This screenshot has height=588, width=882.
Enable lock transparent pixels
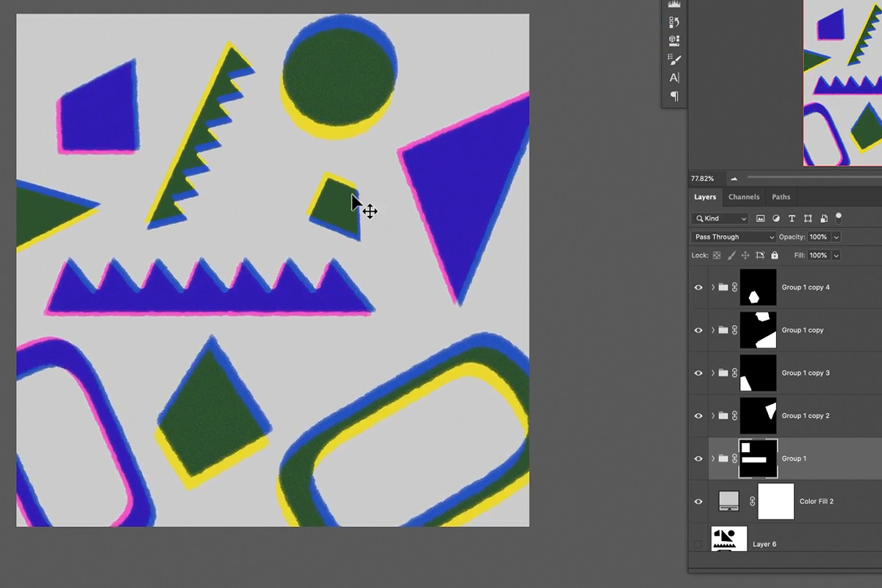pos(717,255)
